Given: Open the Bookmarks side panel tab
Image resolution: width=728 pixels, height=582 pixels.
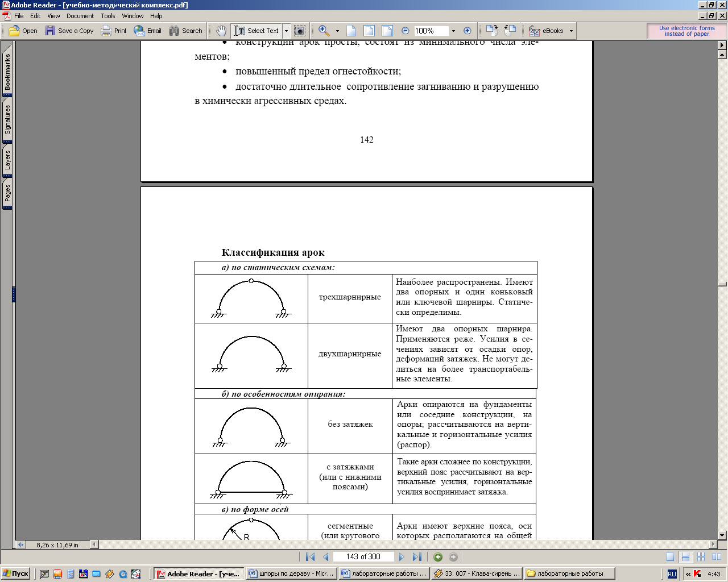Looking at the screenshot, I should pos(7,71).
